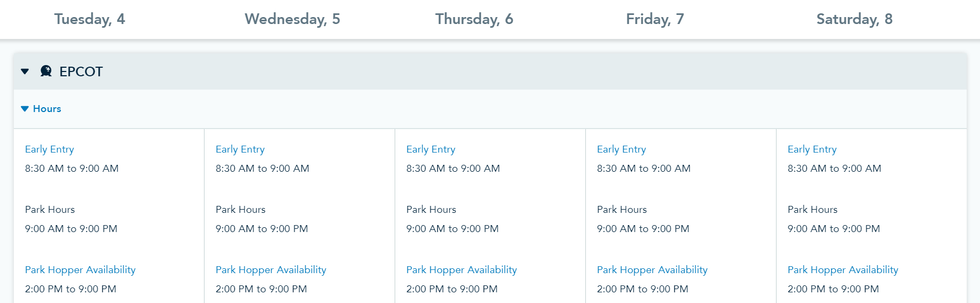Switch to Thursday, 6 column header
The height and width of the screenshot is (303, 980).
pyautogui.click(x=474, y=19)
